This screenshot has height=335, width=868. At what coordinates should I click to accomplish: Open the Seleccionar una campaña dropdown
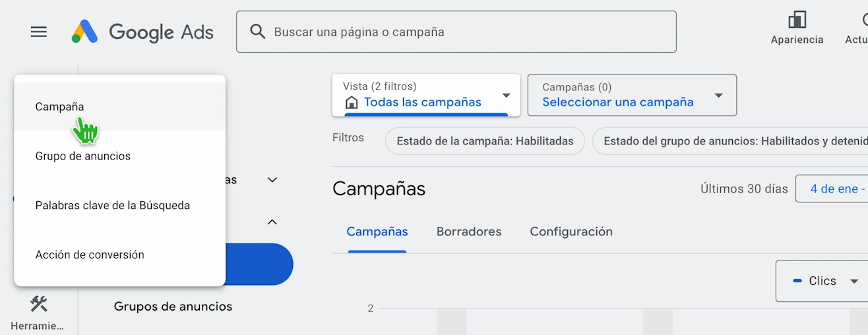click(718, 96)
